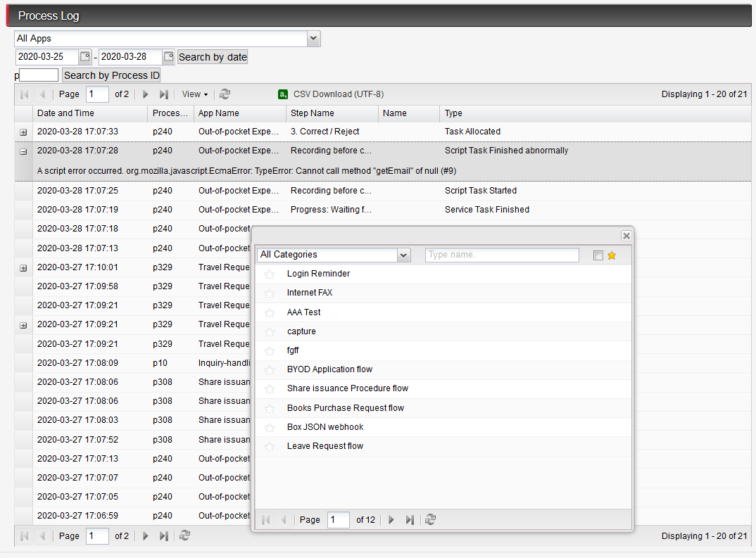The image size is (756, 558).
Task: Open the View menu
Action: click(194, 94)
